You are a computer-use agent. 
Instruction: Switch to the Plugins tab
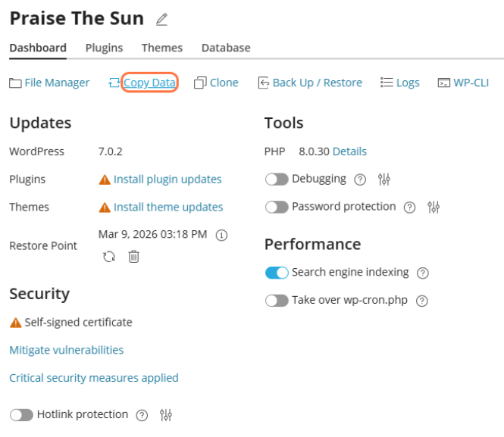[104, 48]
